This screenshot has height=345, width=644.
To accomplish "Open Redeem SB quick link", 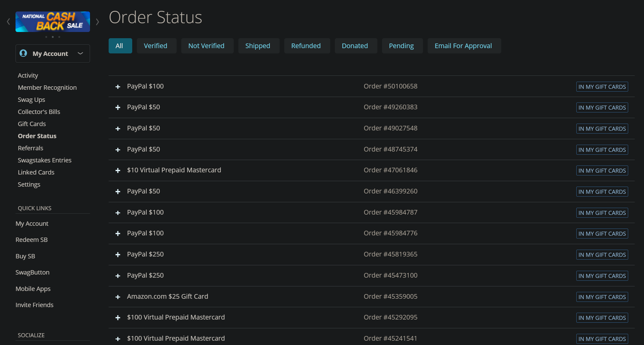I will click(31, 240).
